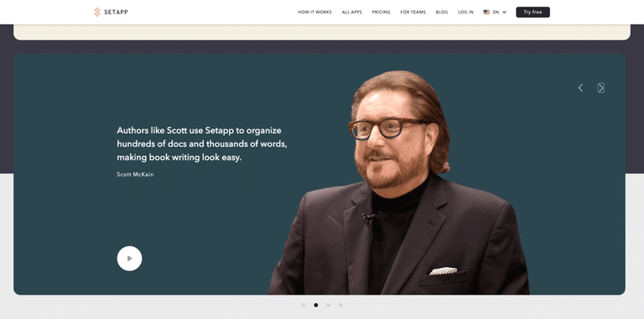Click the Try free button
Image resolution: width=644 pixels, height=319 pixels.
(532, 13)
